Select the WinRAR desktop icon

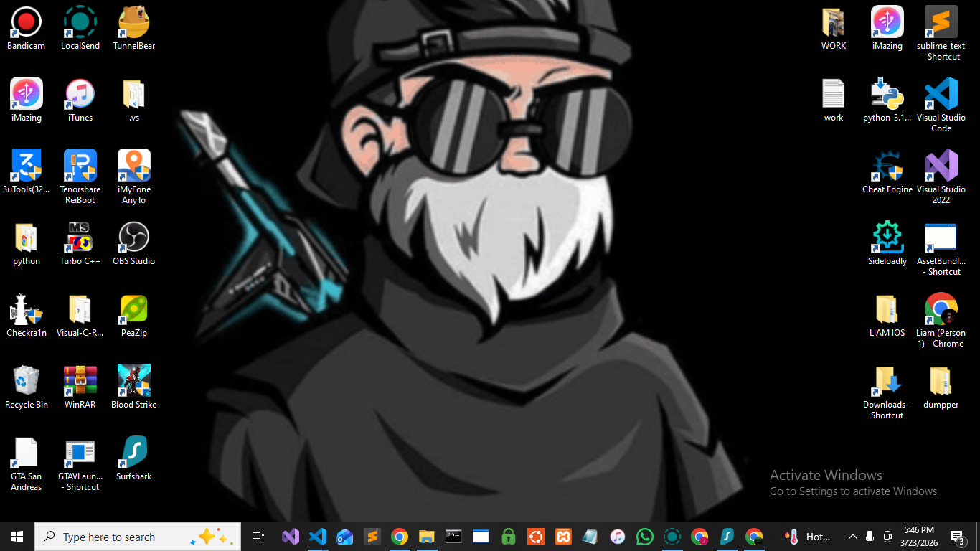click(x=80, y=382)
